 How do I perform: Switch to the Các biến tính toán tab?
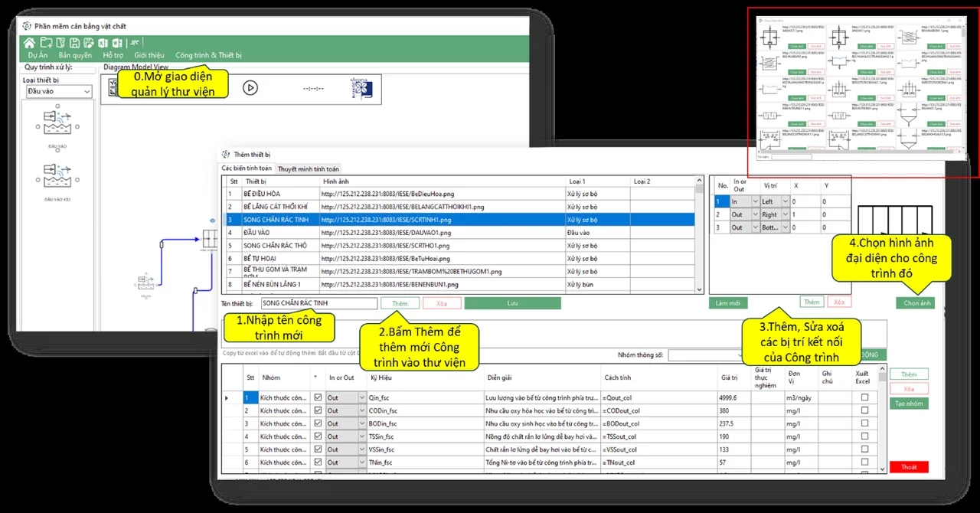click(x=247, y=168)
